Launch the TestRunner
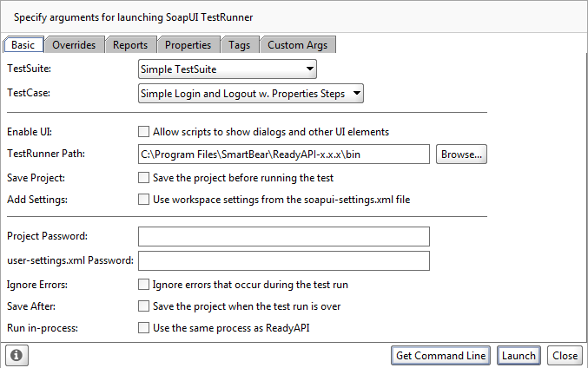Screen dimensions: 588x368 [519, 355]
